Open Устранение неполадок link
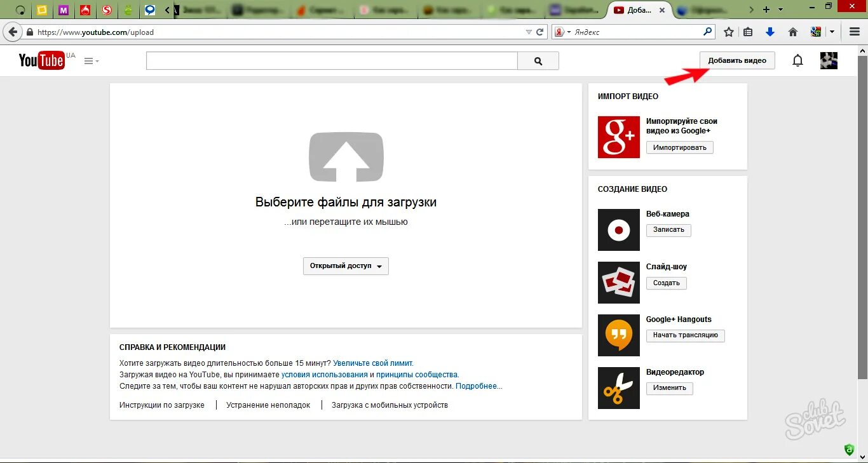 click(x=268, y=405)
